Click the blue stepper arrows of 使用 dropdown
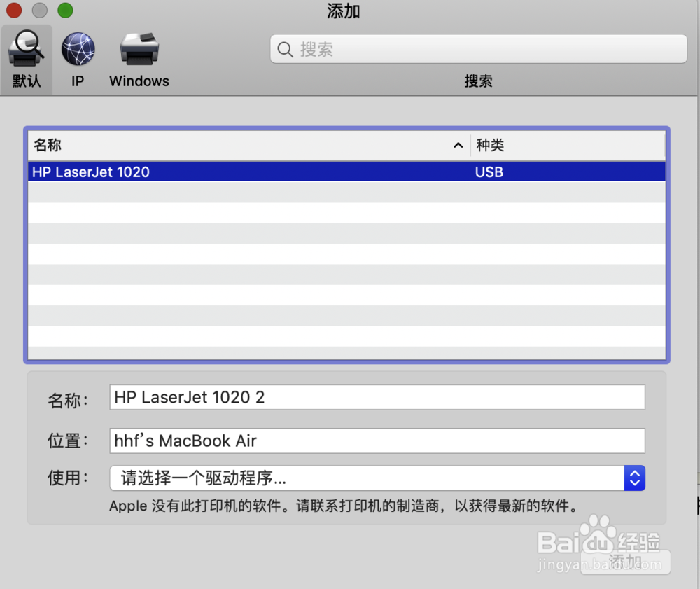The image size is (700, 589). pyautogui.click(x=635, y=478)
